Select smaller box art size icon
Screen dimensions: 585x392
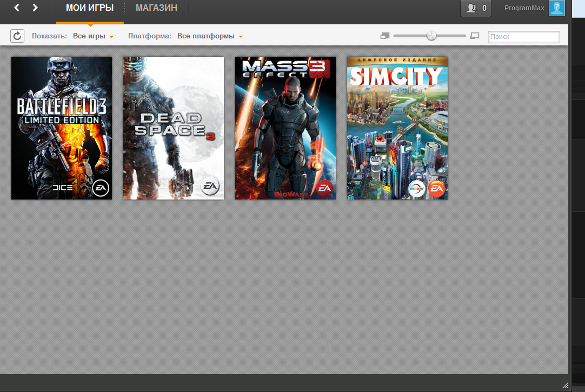(384, 36)
